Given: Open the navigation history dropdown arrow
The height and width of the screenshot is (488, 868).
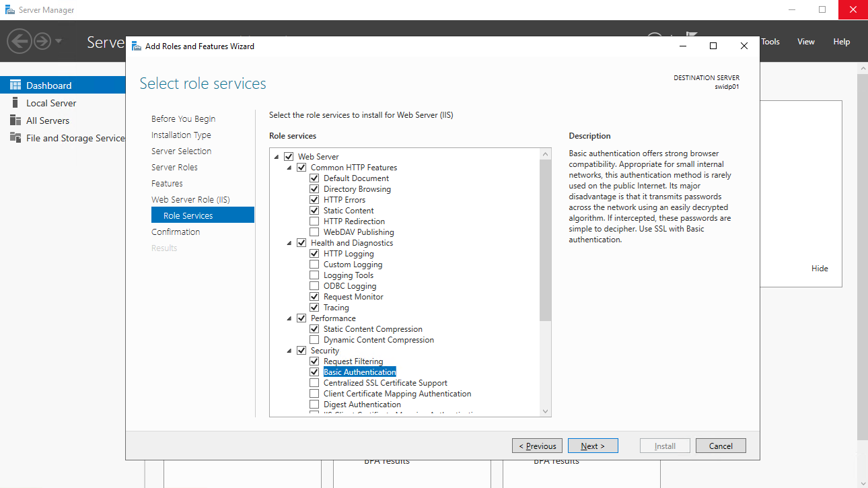Looking at the screenshot, I should pyautogui.click(x=59, y=42).
